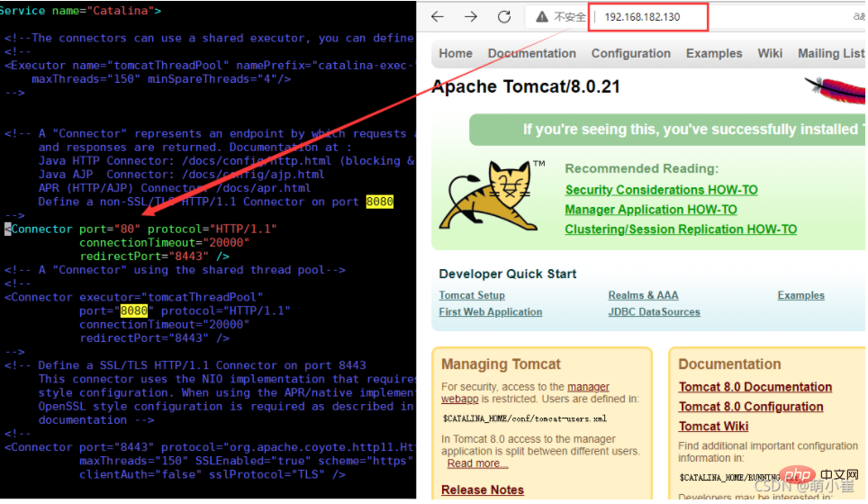Click the browser back arrow
Screen dimensions: 868x504
click(x=438, y=16)
